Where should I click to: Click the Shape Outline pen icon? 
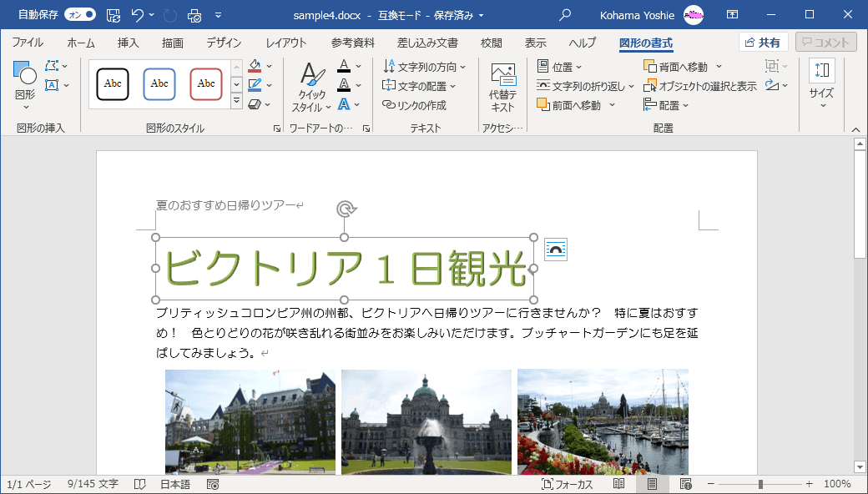point(255,84)
